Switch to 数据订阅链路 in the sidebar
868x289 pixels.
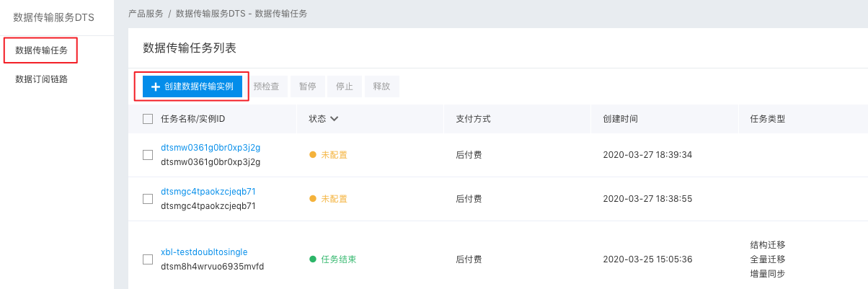tap(41, 79)
